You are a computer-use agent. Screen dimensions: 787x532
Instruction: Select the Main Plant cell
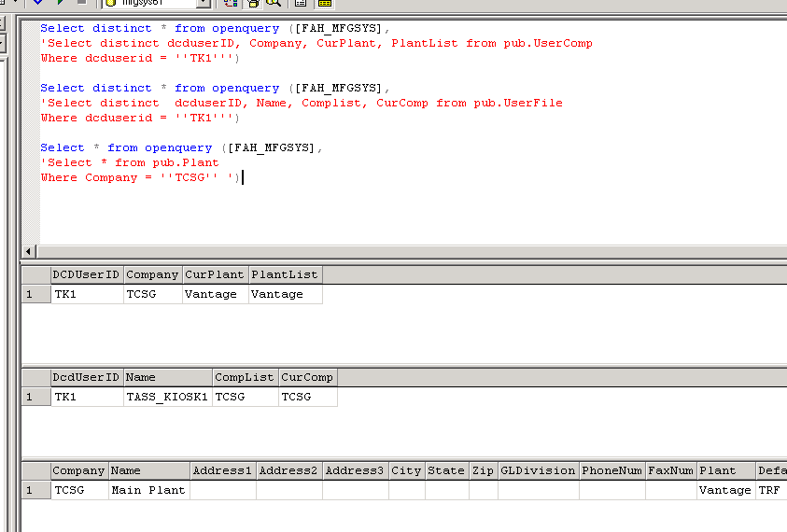[x=149, y=490]
